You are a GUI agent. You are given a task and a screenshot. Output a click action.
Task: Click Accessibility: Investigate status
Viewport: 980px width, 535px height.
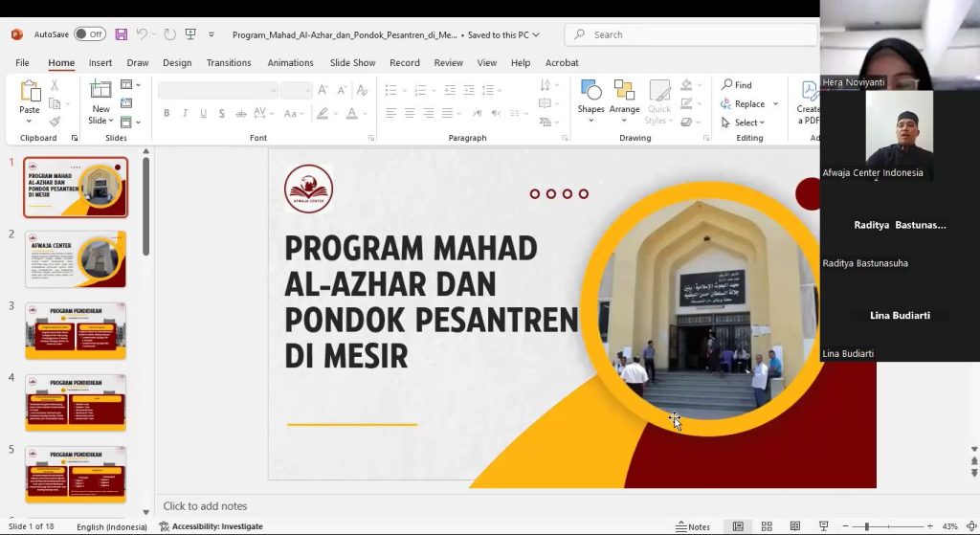[x=212, y=527]
